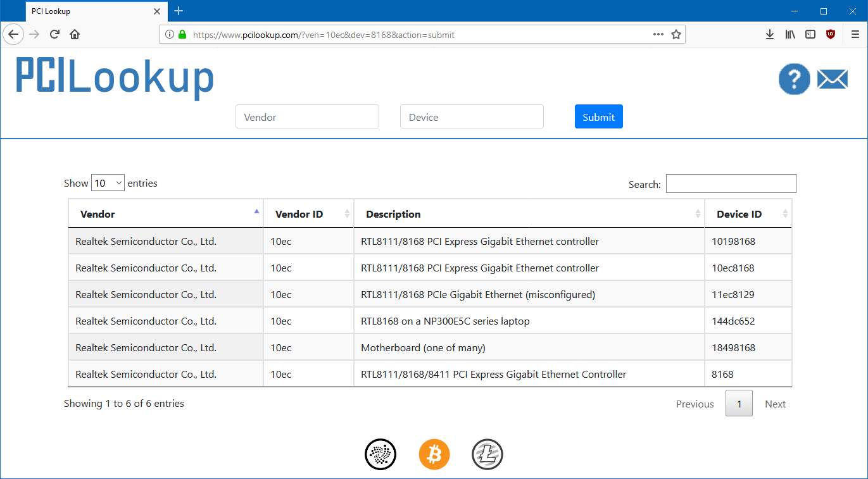
Task: Click the Litecoin donation icon
Action: 487,454
